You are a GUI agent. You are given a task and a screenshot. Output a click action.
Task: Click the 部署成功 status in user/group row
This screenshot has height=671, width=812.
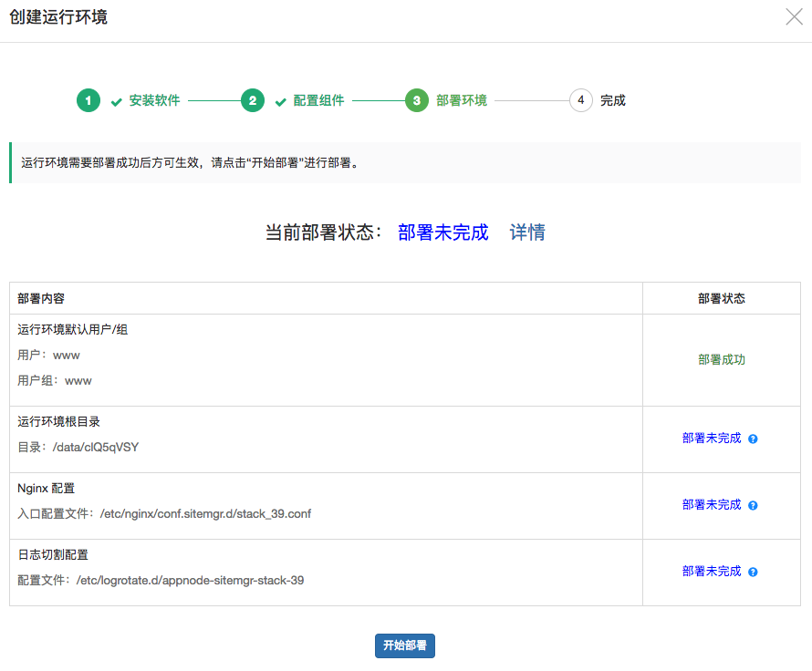pyautogui.click(x=721, y=359)
